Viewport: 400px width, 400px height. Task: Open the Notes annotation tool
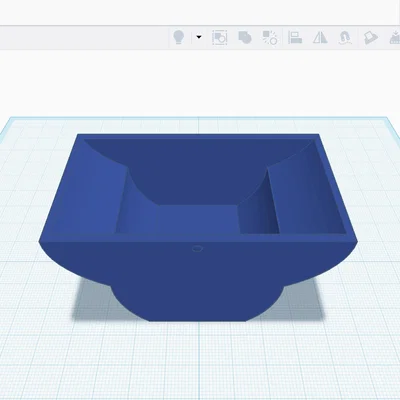coord(370,38)
